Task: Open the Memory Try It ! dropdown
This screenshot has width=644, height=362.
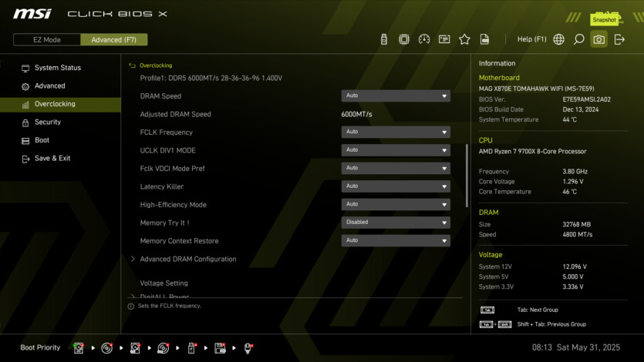Action: [x=396, y=222]
